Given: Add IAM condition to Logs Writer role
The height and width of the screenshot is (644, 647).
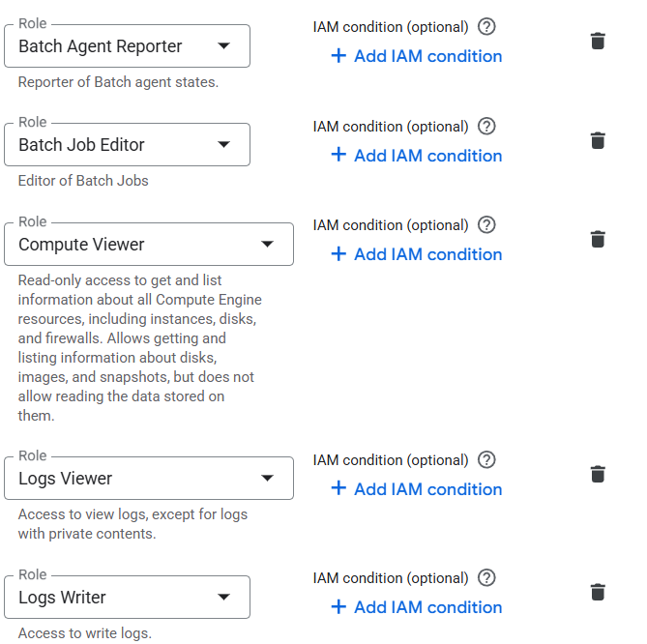Looking at the screenshot, I should tap(417, 607).
